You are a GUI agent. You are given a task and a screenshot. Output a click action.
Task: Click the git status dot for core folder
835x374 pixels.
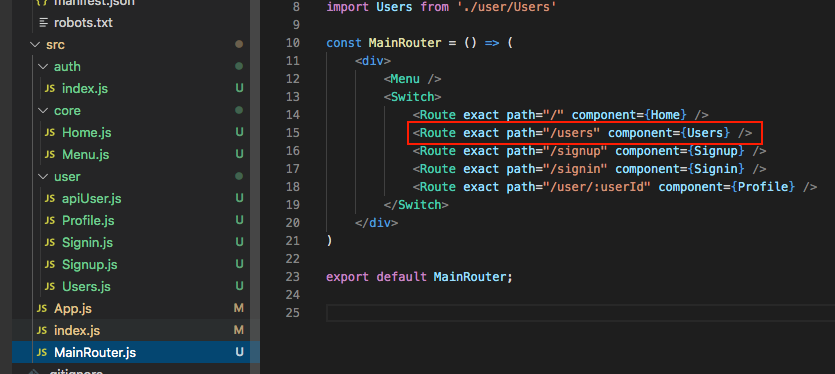pyautogui.click(x=239, y=111)
